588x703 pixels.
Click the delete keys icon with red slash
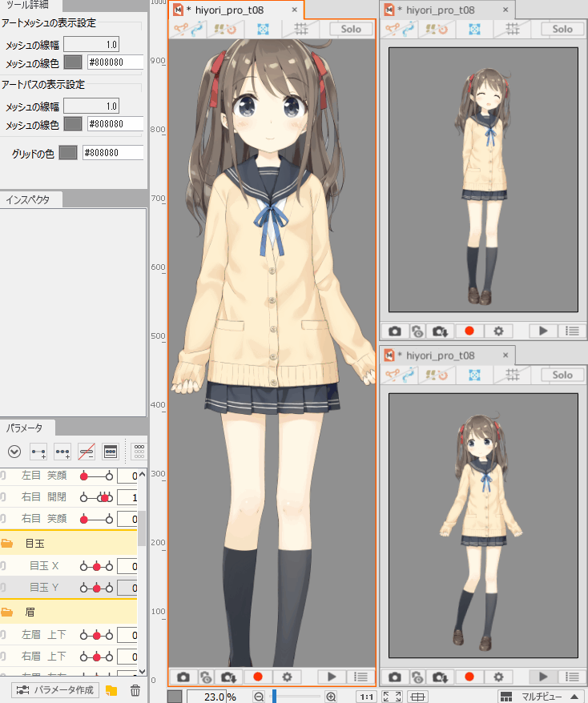(87, 452)
